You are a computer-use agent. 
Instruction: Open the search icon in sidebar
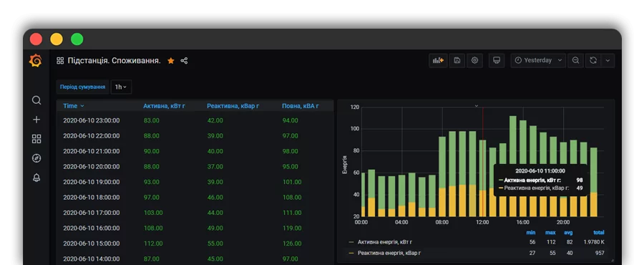pyautogui.click(x=36, y=100)
